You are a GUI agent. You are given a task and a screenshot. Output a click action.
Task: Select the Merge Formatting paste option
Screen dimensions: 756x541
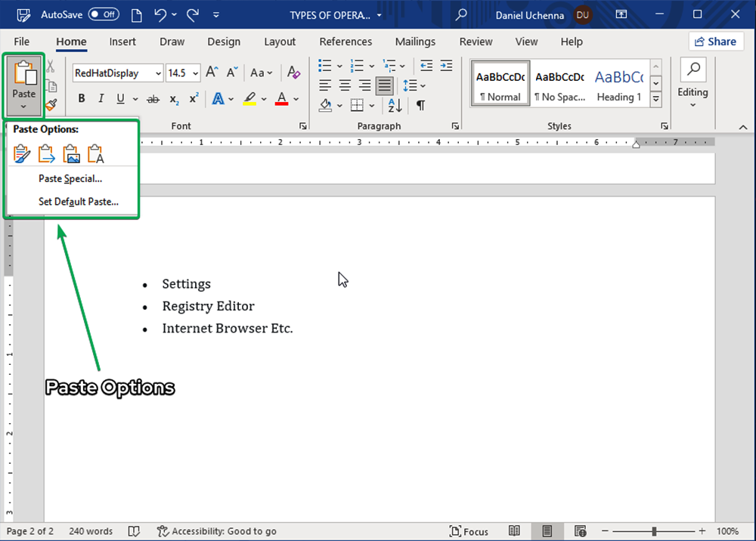[x=47, y=154]
